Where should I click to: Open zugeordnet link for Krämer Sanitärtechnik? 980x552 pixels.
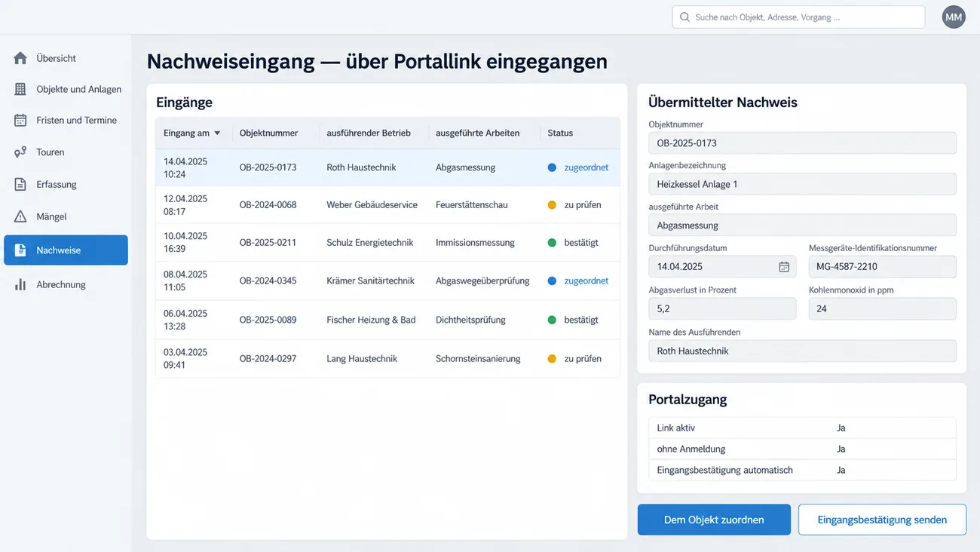tap(586, 281)
